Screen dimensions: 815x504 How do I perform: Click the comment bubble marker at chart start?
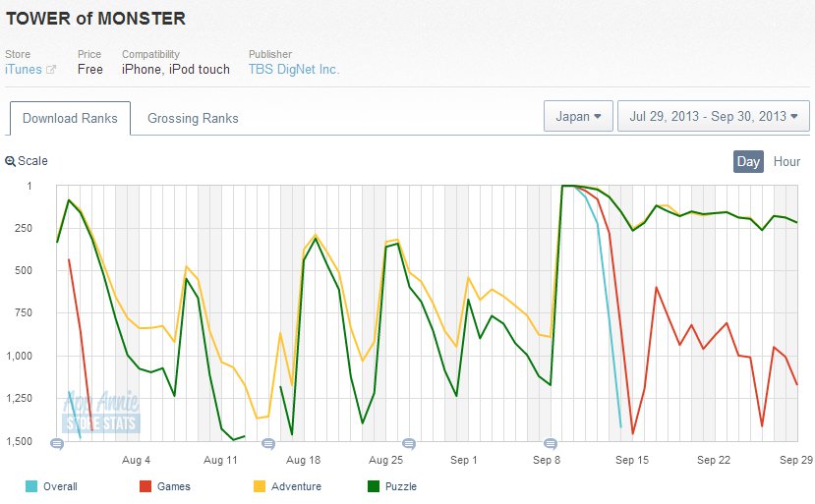tap(57, 444)
